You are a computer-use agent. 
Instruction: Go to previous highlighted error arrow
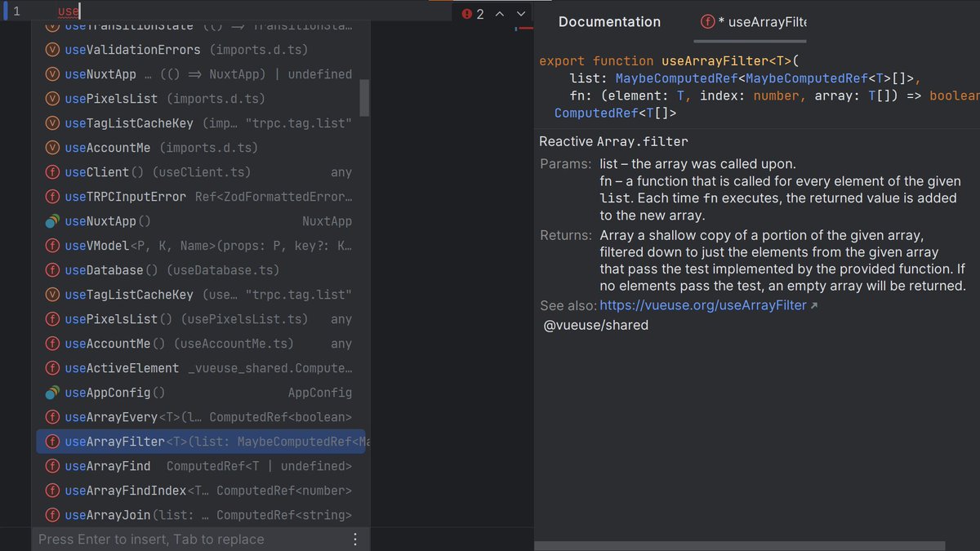(x=500, y=14)
